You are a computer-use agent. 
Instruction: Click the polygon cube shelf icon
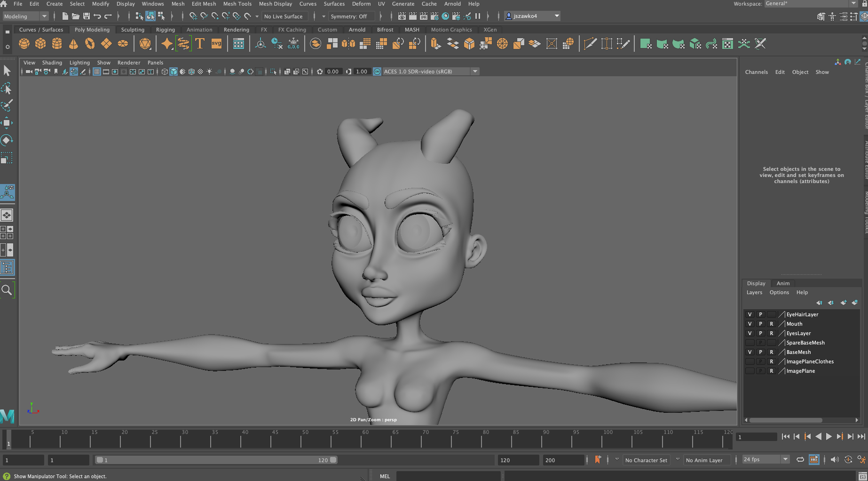[40, 44]
